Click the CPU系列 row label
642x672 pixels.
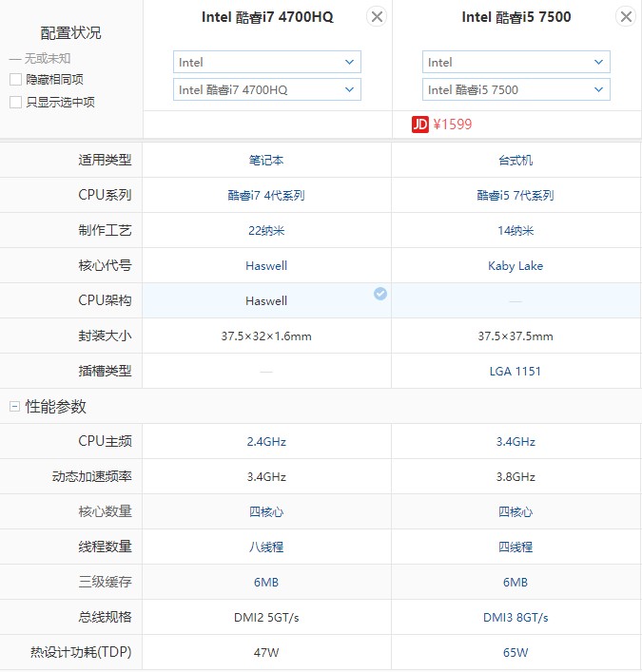click(105, 195)
